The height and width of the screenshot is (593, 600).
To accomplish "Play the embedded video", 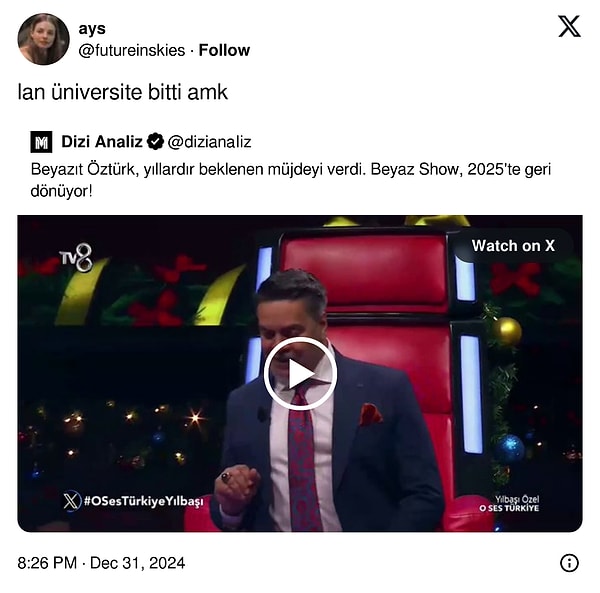I will (x=300, y=373).
